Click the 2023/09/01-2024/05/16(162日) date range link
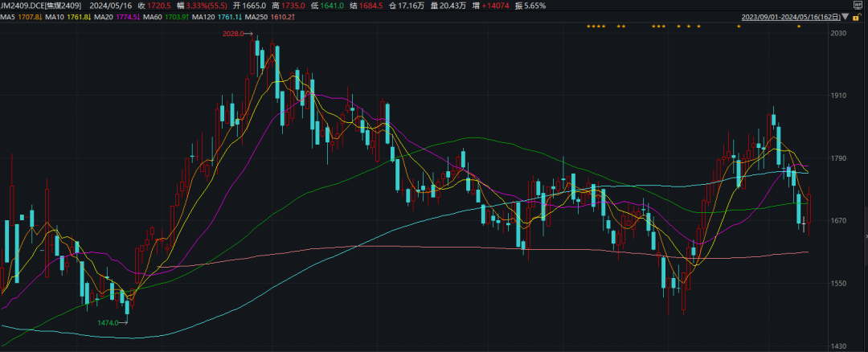Viewport: 868px width, 352px height. pyautogui.click(x=791, y=17)
